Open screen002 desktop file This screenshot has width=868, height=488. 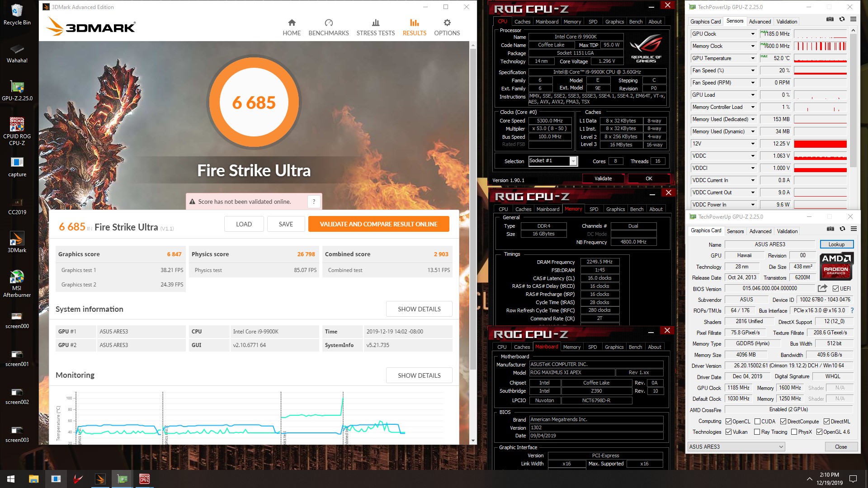[17, 395]
